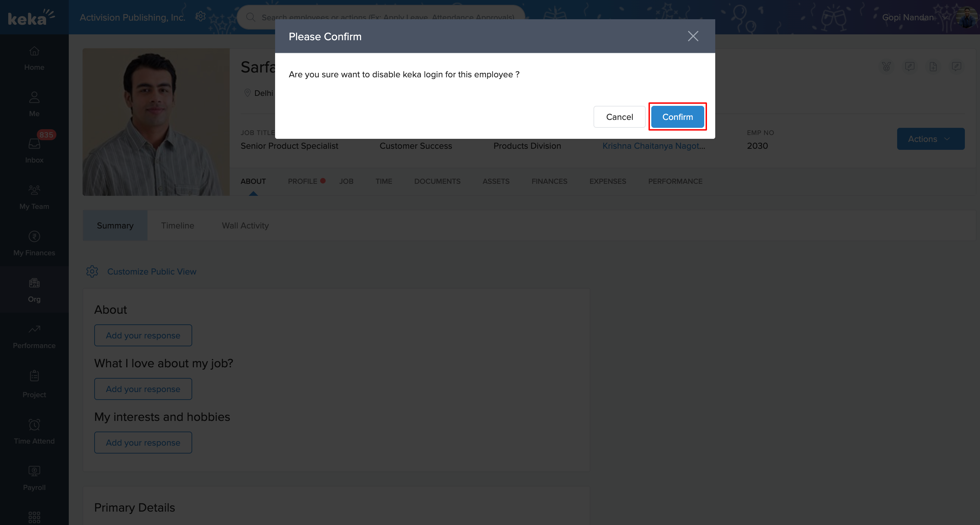
Task: Open the Inbox sidebar icon
Action: (x=34, y=144)
